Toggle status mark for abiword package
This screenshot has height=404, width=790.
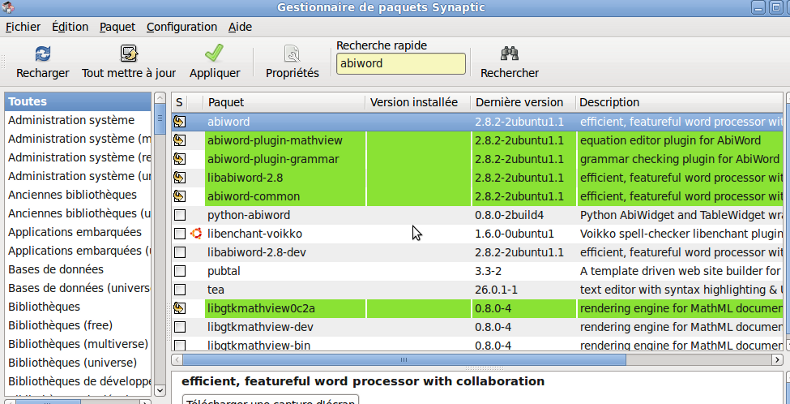[x=180, y=122]
